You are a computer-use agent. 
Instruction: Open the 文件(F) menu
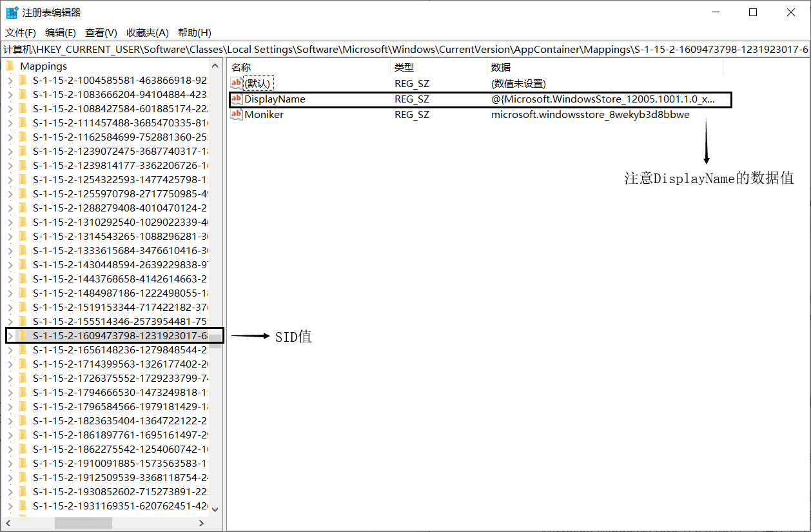point(21,33)
